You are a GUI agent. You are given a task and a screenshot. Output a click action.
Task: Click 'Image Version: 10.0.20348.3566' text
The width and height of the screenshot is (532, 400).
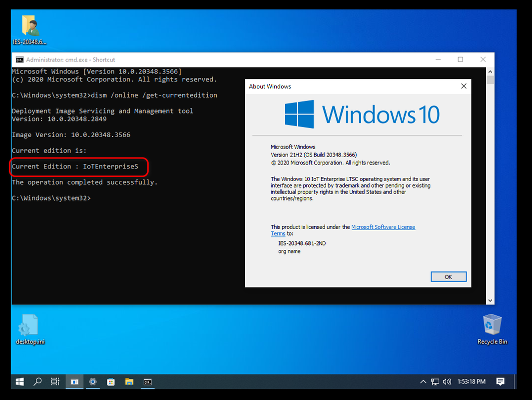pyautogui.click(x=71, y=135)
